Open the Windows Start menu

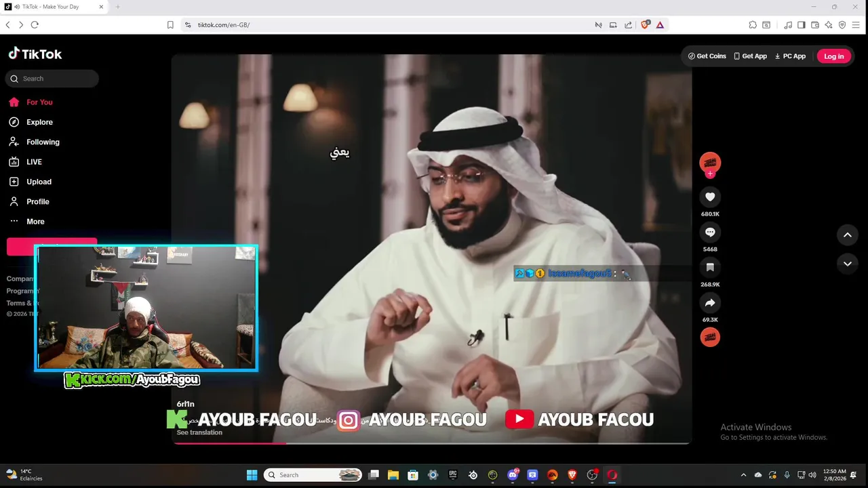[252, 475]
